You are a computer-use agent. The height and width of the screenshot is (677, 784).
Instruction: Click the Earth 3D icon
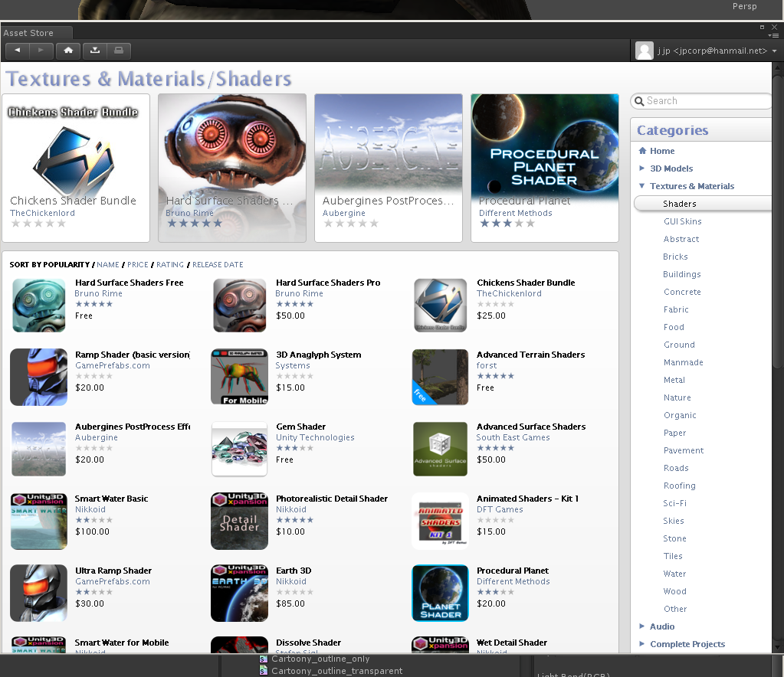coord(240,593)
